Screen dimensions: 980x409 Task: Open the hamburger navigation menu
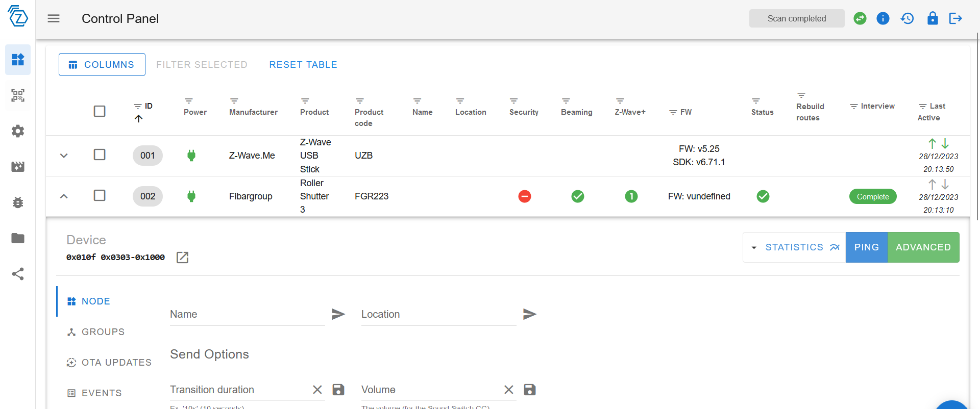(x=54, y=18)
